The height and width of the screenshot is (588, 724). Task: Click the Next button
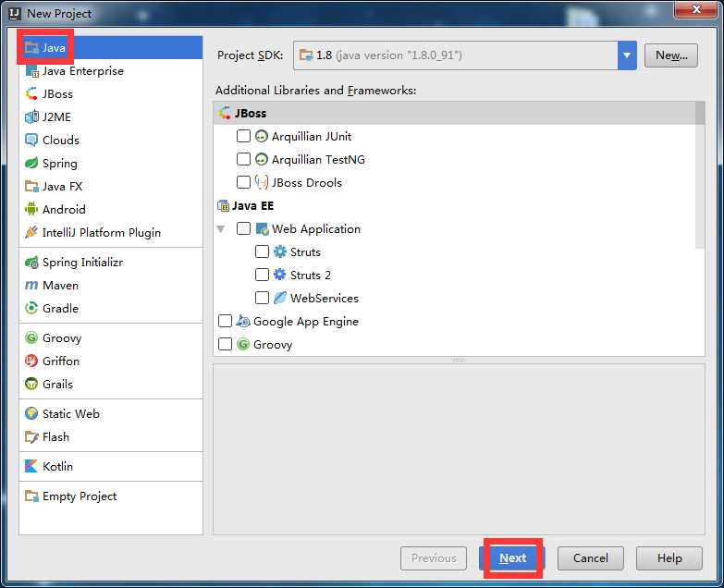click(512, 558)
